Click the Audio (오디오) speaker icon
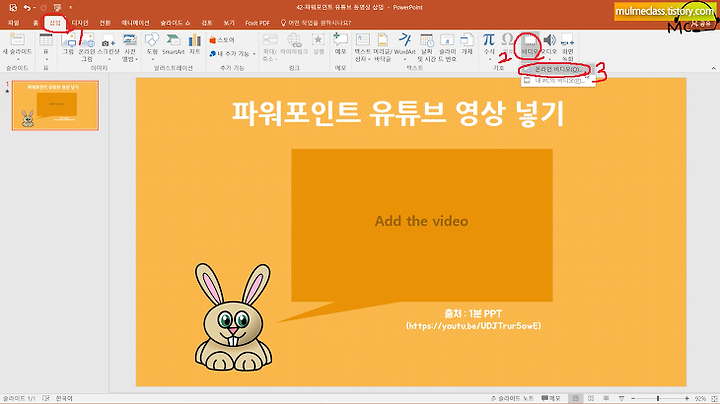720x404 pixels. coord(549,40)
